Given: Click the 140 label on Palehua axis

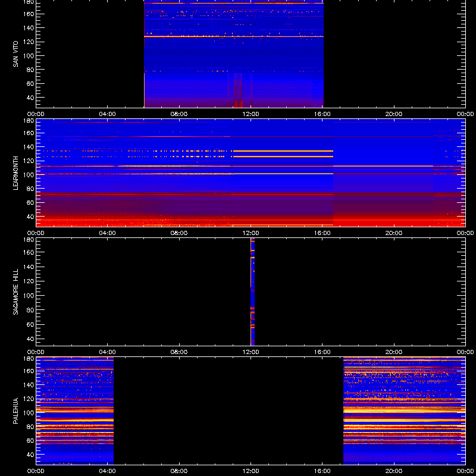Looking at the screenshot, I should (x=29, y=385).
